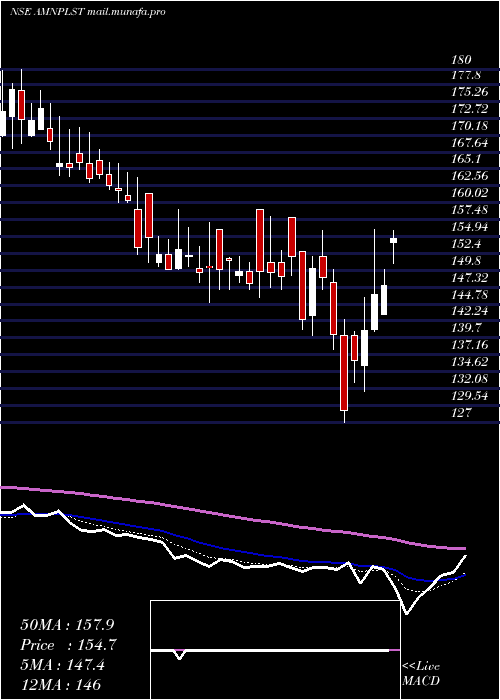Click the 139.7 price level label

pyautogui.click(x=466, y=329)
